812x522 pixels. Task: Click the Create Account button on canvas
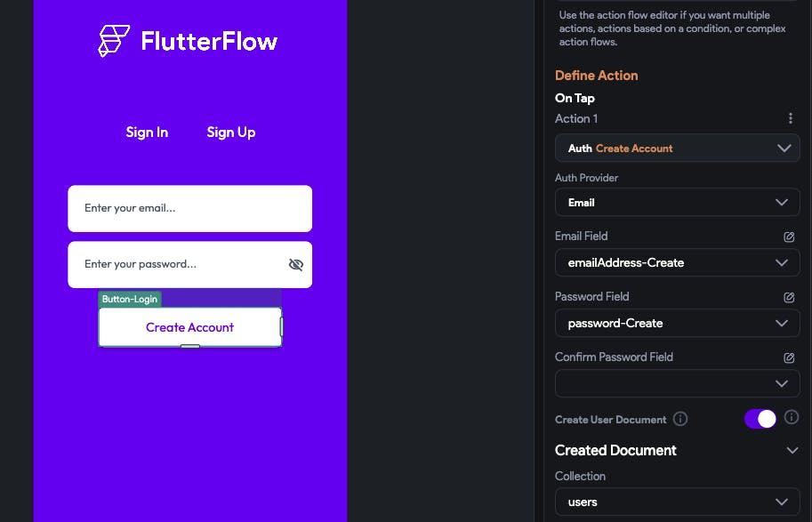tap(190, 327)
